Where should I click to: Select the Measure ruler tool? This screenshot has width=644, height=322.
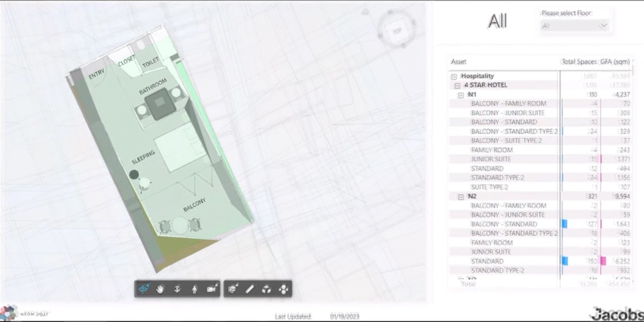(x=250, y=289)
